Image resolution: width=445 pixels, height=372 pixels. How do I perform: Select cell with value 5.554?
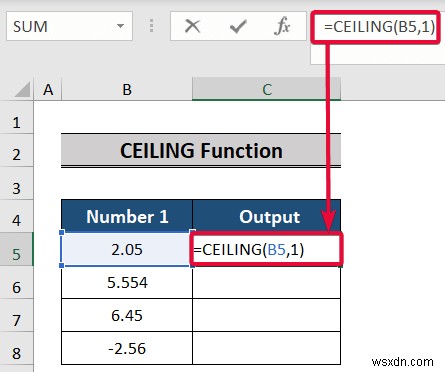127,282
